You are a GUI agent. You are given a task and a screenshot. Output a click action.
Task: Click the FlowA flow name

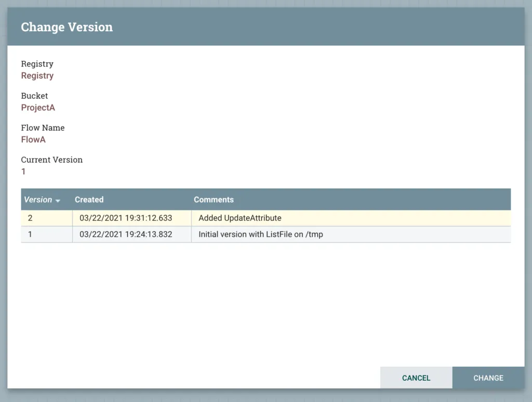point(33,140)
